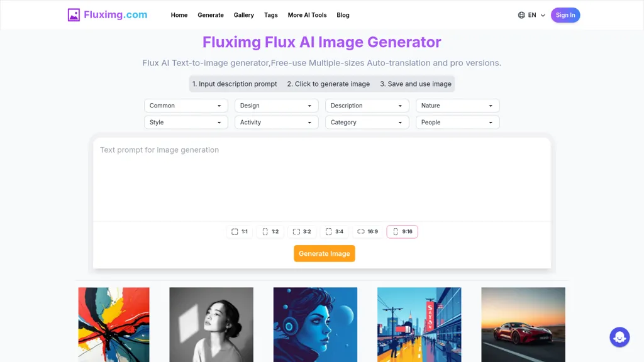Expand the People dropdown
644x362 pixels.
pos(458,123)
